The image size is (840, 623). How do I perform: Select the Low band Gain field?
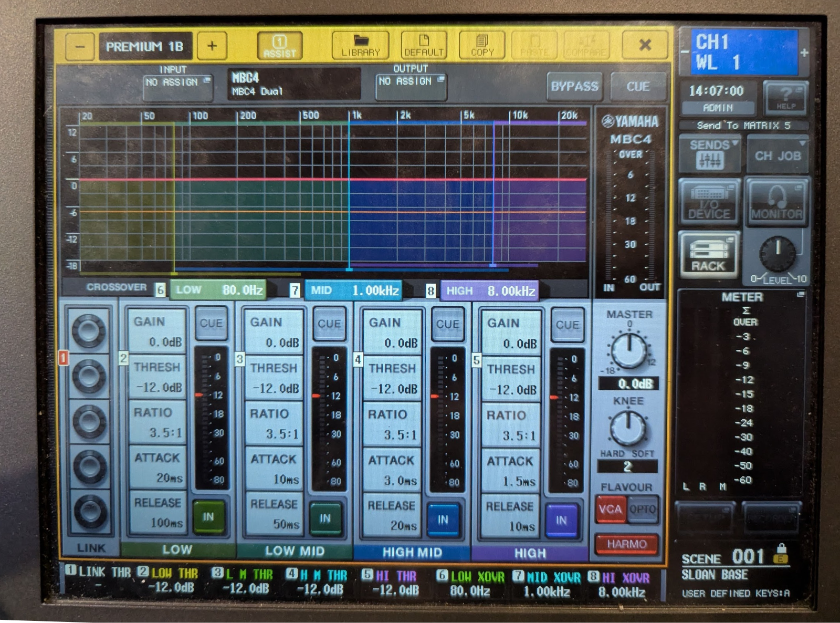click(157, 330)
